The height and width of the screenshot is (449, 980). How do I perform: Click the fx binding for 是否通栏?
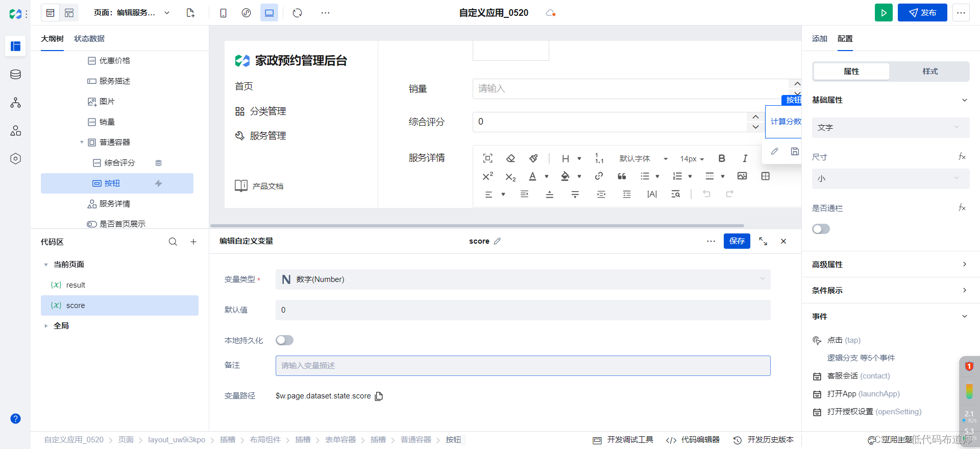(x=962, y=207)
